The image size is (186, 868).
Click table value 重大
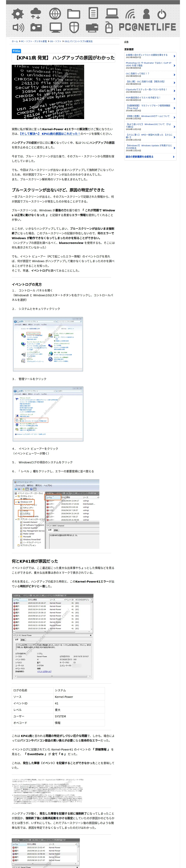pos(79,710)
